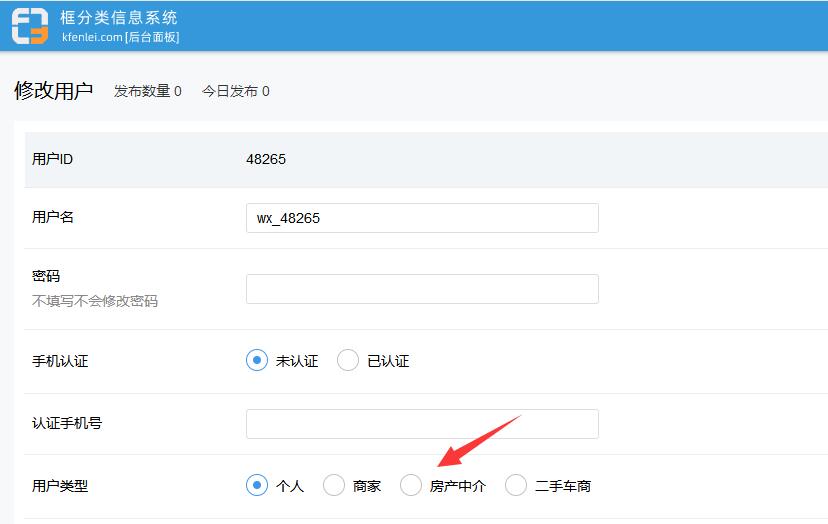Choose 商家 as the user type
The image size is (828, 524).
coord(334,486)
